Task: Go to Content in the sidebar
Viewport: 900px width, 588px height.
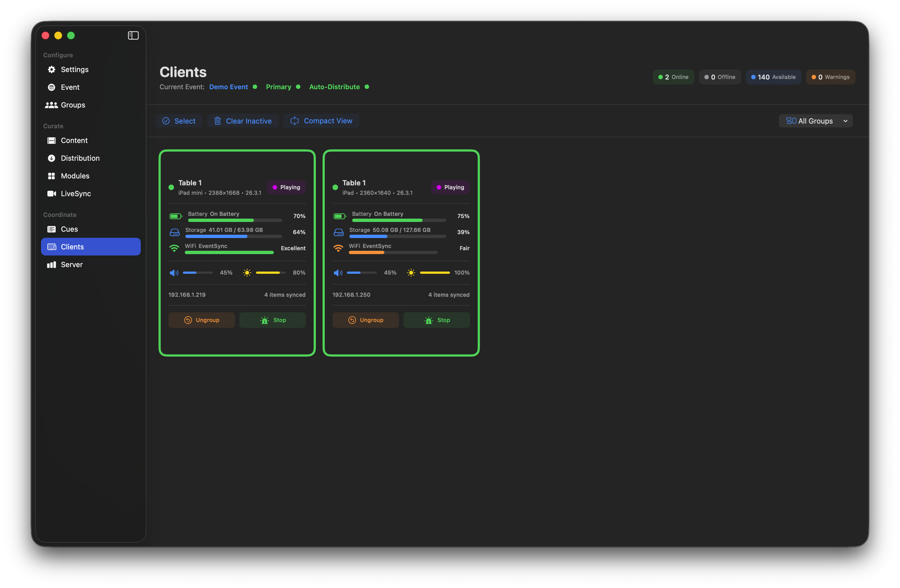Action: 91,141
